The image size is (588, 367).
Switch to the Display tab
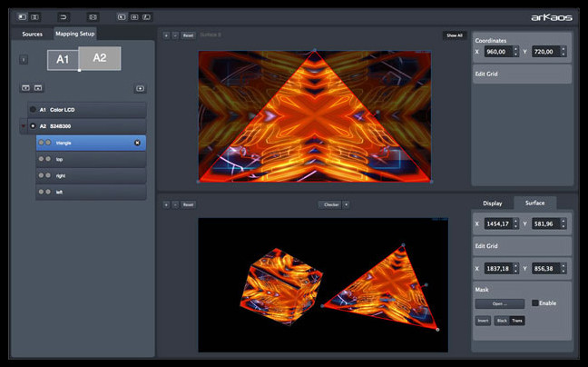[x=492, y=203]
